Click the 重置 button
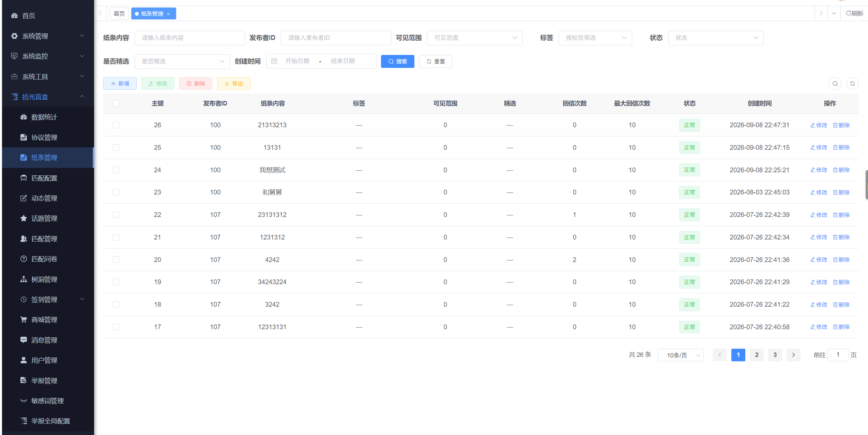Screen dimensions: 868x435 (436, 61)
